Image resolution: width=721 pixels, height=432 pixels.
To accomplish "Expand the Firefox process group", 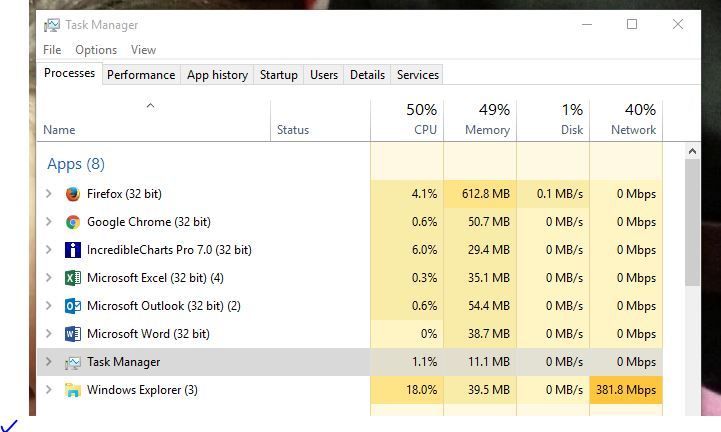I will pyautogui.click(x=48, y=194).
